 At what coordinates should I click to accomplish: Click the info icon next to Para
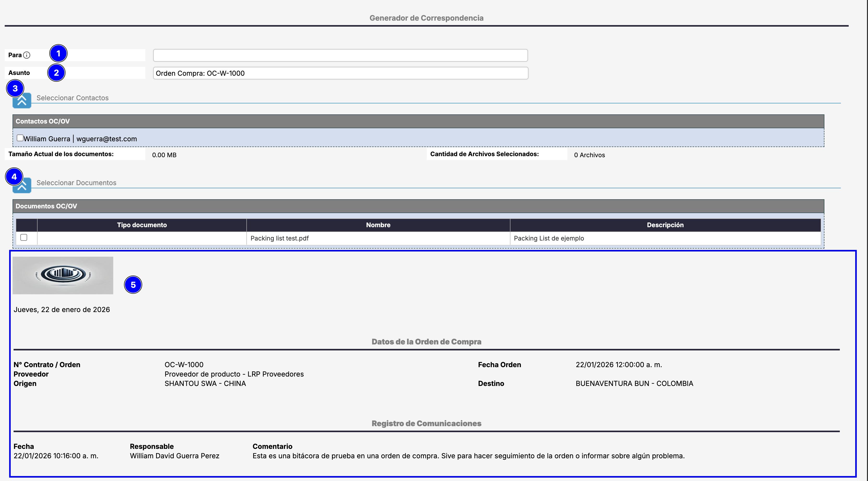click(27, 55)
